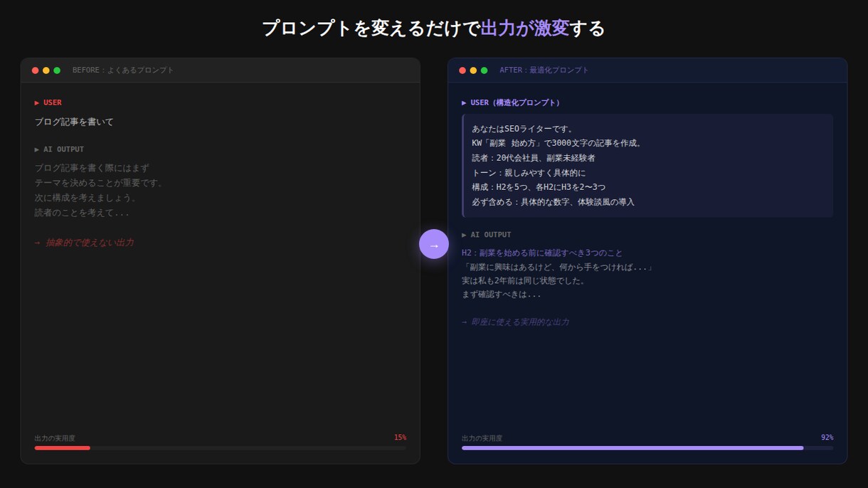Click the purple 92% usefulness progress bar
868x488 pixels.
click(633, 448)
